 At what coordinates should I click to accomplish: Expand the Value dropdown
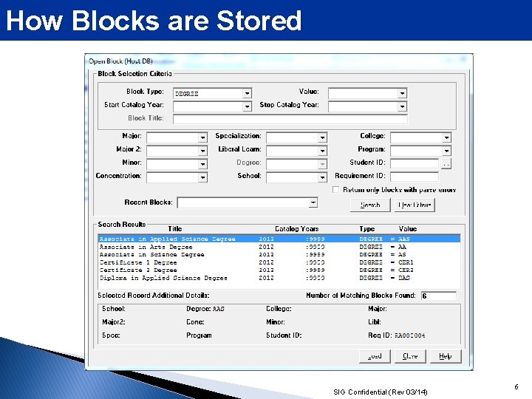[x=402, y=93]
